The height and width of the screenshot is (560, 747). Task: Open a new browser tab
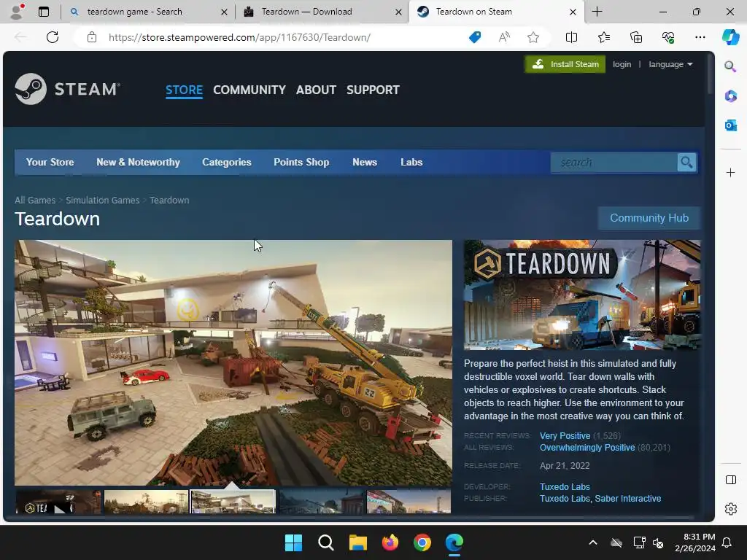pyautogui.click(x=597, y=12)
